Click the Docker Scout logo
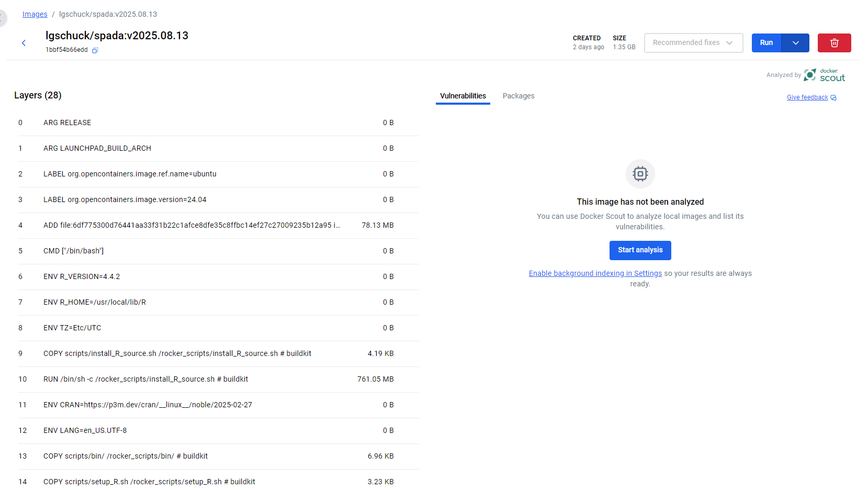This screenshot has height=490, width=868. [x=824, y=75]
